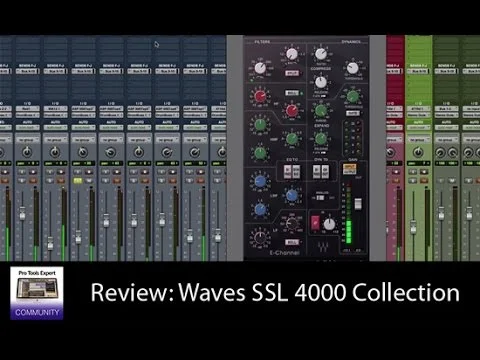Screen dimensions: 480x360
Task: Click the blue LMF frequency knob
Action: 292,196
